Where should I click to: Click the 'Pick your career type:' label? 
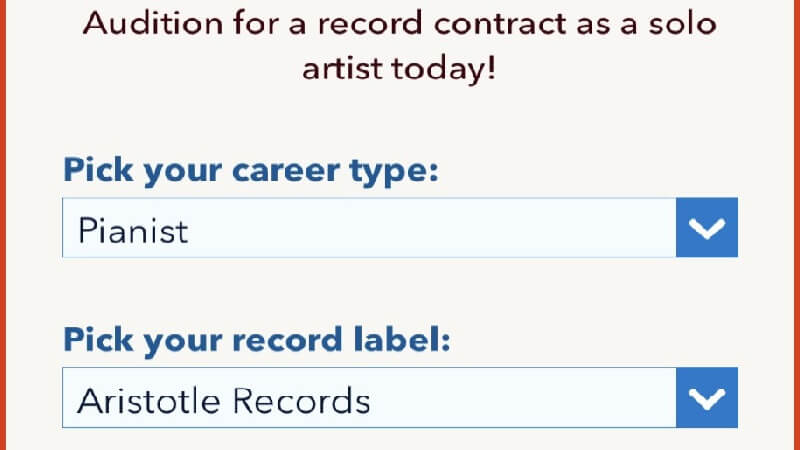(251, 171)
